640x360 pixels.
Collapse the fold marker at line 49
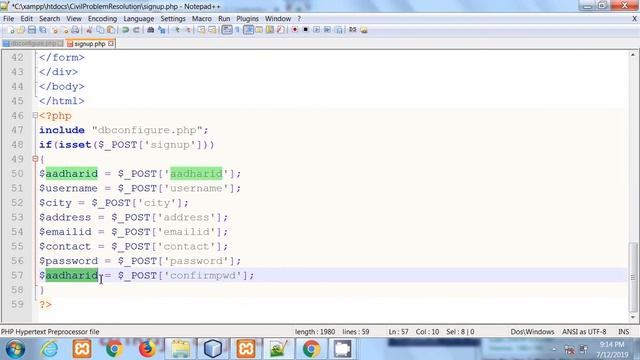(x=35, y=159)
